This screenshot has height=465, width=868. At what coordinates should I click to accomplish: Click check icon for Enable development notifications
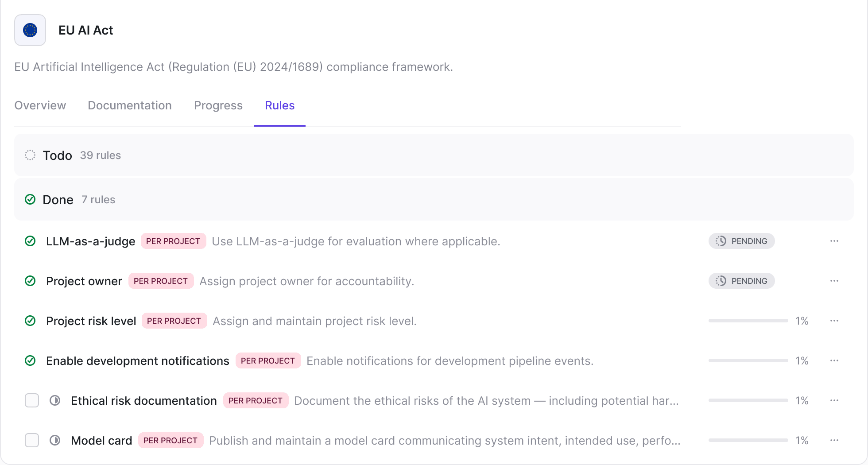[x=30, y=360]
